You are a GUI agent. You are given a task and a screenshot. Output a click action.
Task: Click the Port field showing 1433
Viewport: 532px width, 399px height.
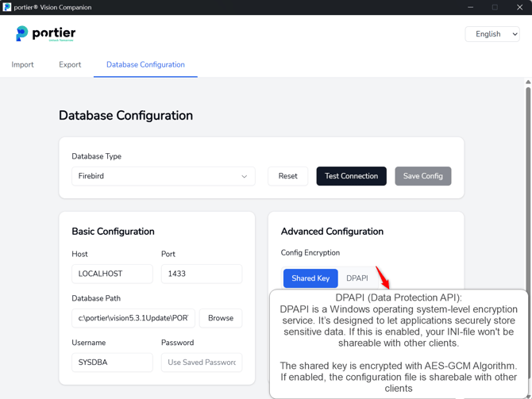(x=201, y=274)
